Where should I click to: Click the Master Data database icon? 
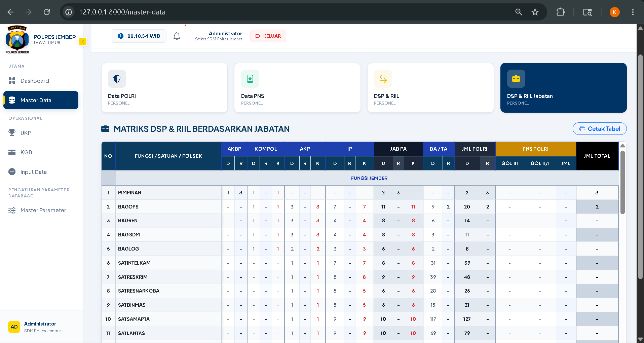pyautogui.click(x=12, y=100)
